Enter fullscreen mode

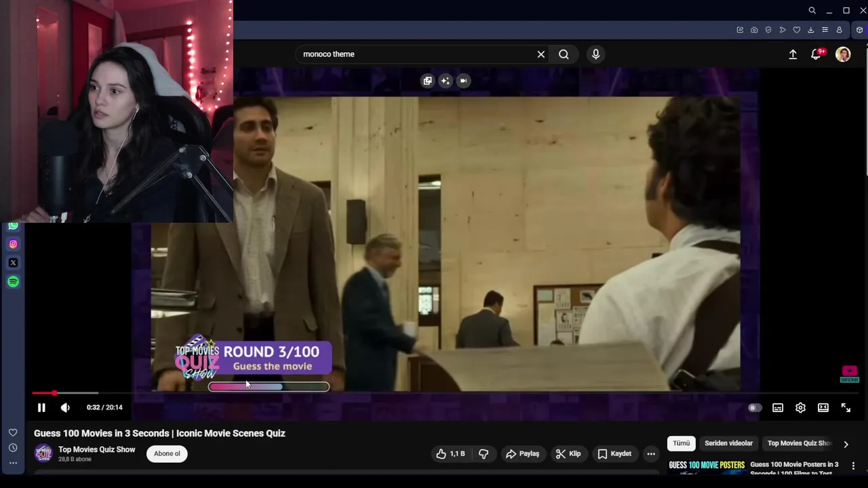click(x=846, y=407)
